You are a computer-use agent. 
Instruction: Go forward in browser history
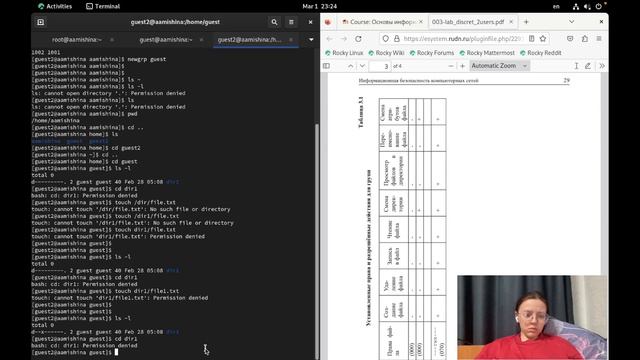(x=344, y=38)
